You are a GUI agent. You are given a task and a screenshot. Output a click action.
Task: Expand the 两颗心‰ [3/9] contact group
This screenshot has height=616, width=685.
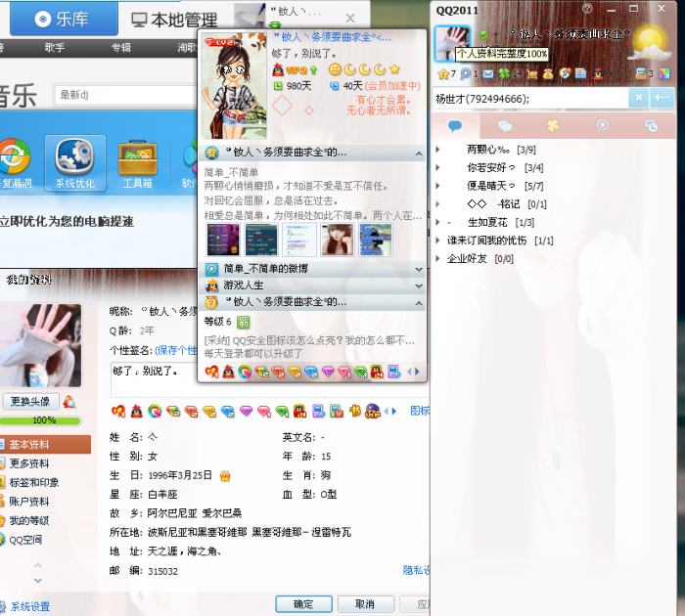point(437,150)
